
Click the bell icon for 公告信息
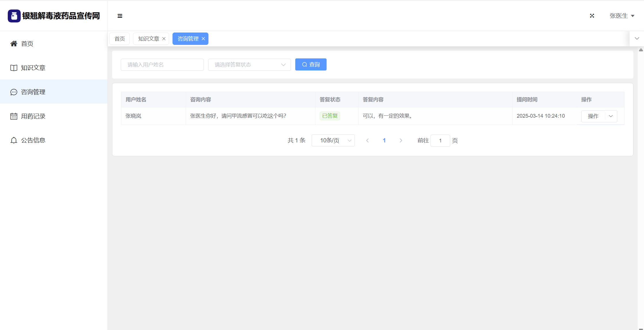coord(14,140)
